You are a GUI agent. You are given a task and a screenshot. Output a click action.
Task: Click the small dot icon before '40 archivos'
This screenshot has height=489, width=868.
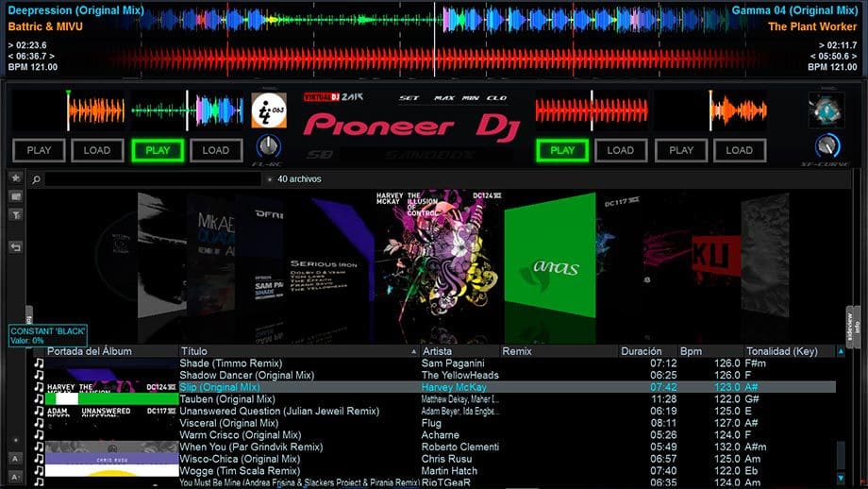[x=270, y=179]
